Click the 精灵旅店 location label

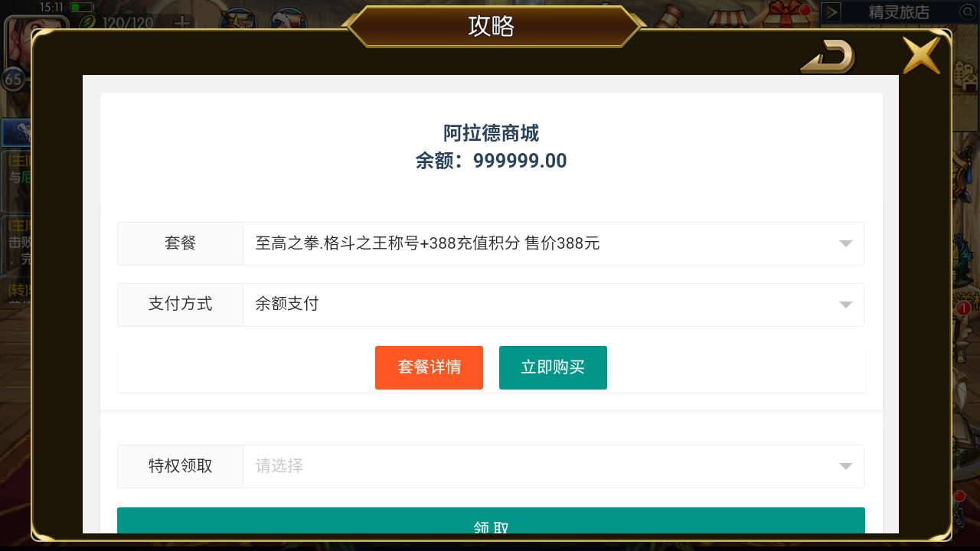pyautogui.click(x=899, y=12)
